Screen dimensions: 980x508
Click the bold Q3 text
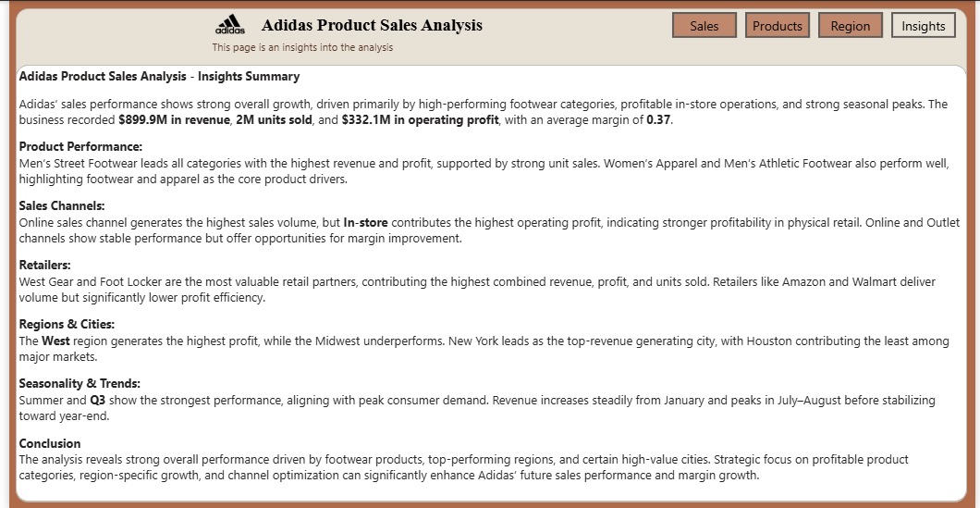click(x=99, y=401)
